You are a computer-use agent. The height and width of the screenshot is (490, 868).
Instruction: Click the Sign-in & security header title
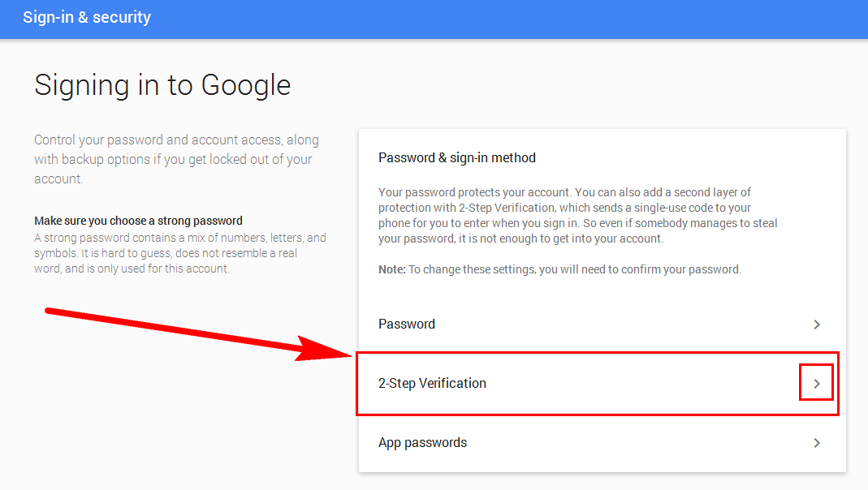coord(87,17)
